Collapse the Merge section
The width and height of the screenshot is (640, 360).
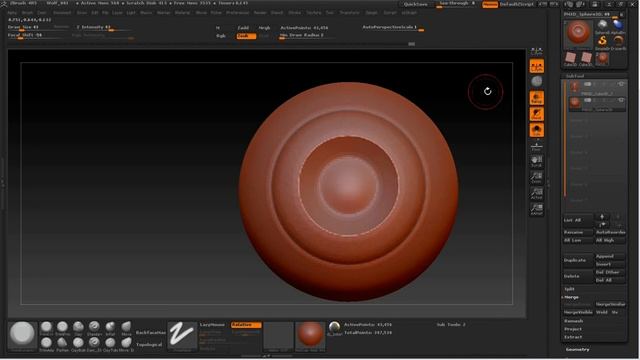pyautogui.click(x=571, y=297)
